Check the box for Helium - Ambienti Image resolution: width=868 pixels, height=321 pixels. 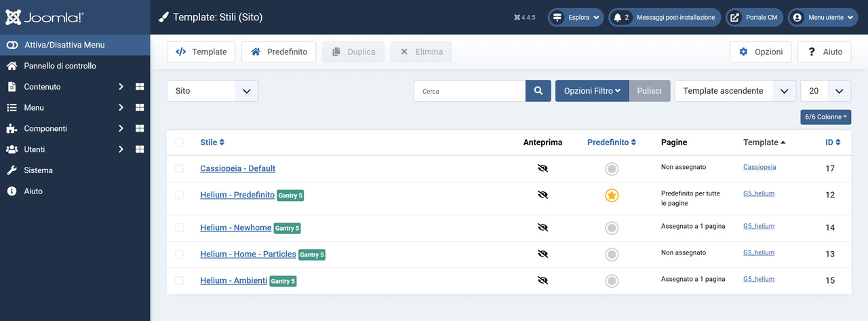coord(179,280)
